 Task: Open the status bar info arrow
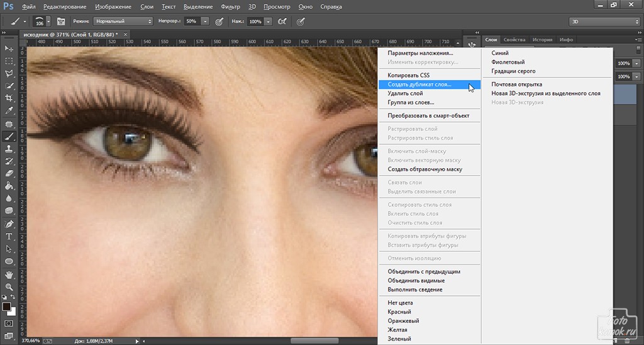tap(137, 341)
